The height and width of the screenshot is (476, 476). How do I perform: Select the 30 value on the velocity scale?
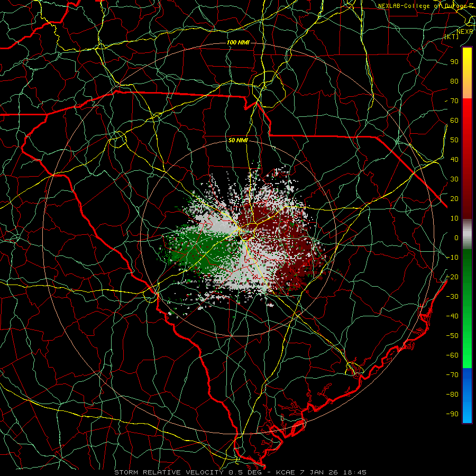point(454,179)
